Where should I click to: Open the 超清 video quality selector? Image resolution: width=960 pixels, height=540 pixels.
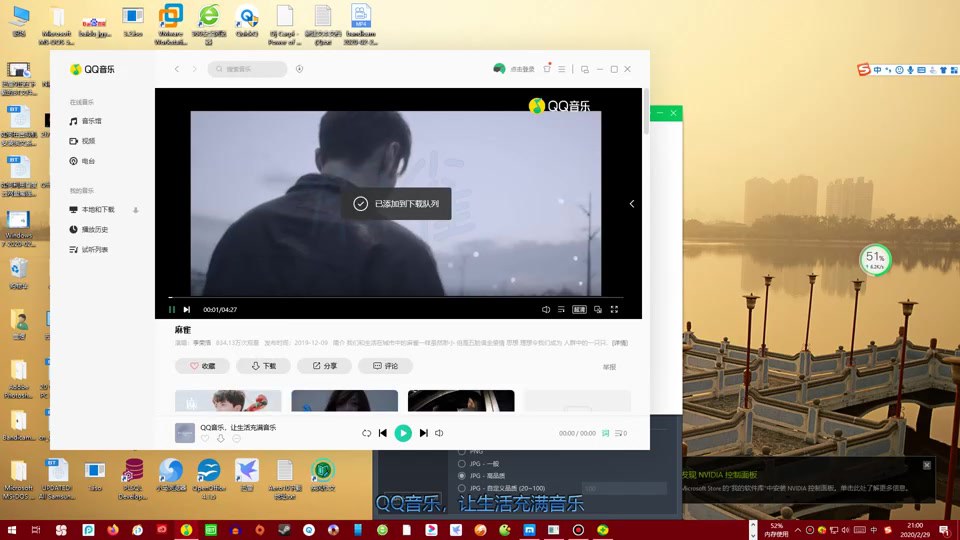tap(579, 310)
